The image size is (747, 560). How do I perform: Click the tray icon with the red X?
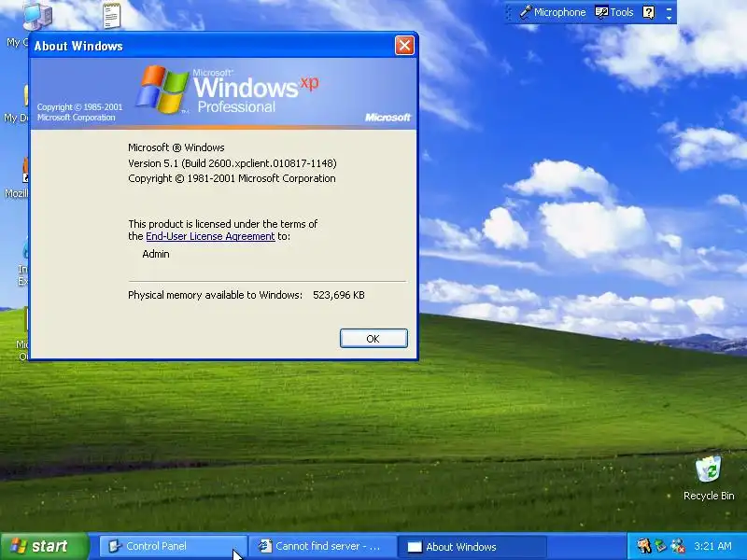(678, 546)
